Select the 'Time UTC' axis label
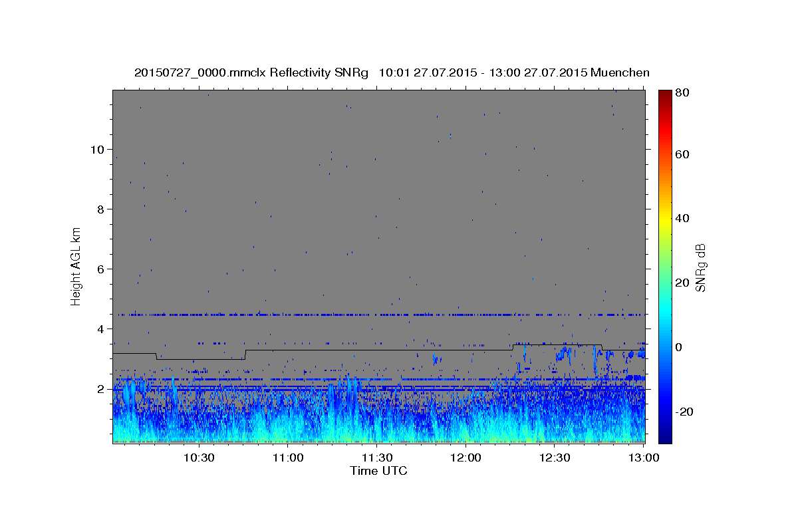Viewport: 798px width, 532px height. click(378, 471)
